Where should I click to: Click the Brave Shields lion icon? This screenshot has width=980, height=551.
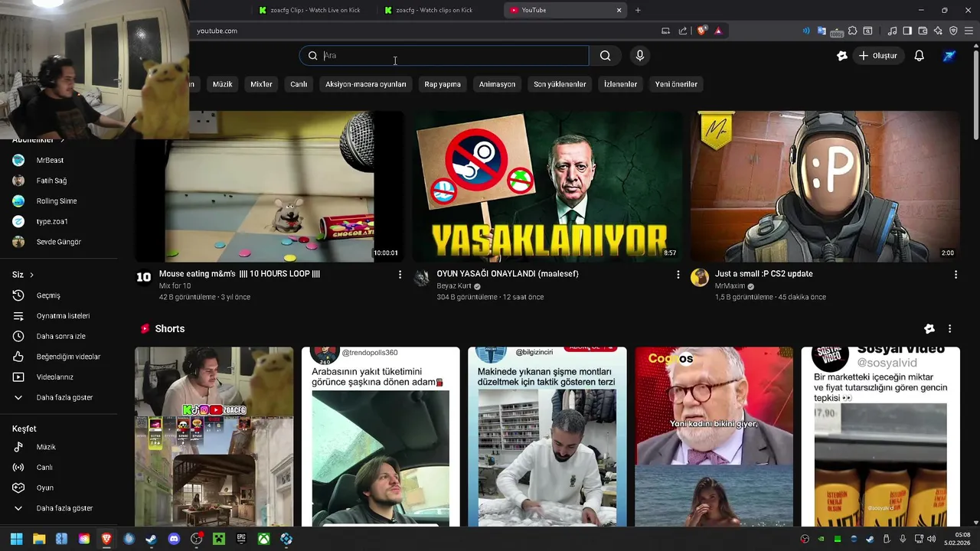click(x=701, y=31)
